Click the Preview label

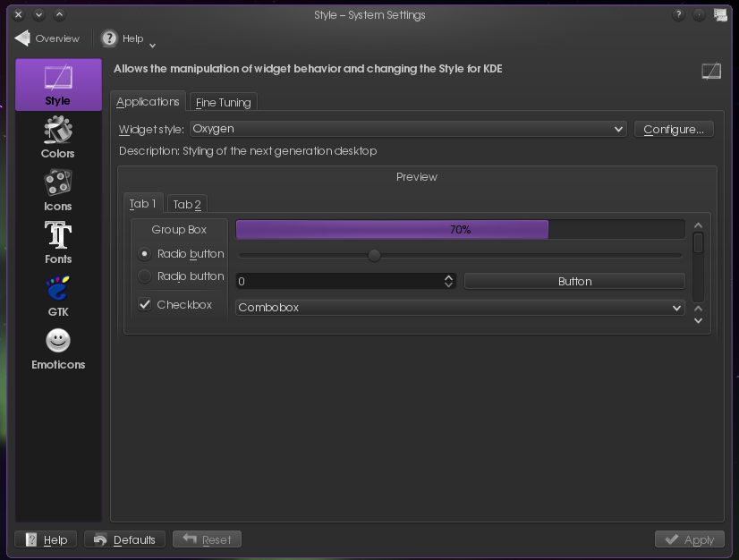click(417, 177)
